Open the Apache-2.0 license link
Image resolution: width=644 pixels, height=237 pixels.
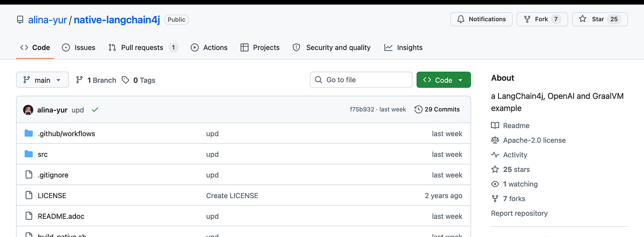[529, 140]
